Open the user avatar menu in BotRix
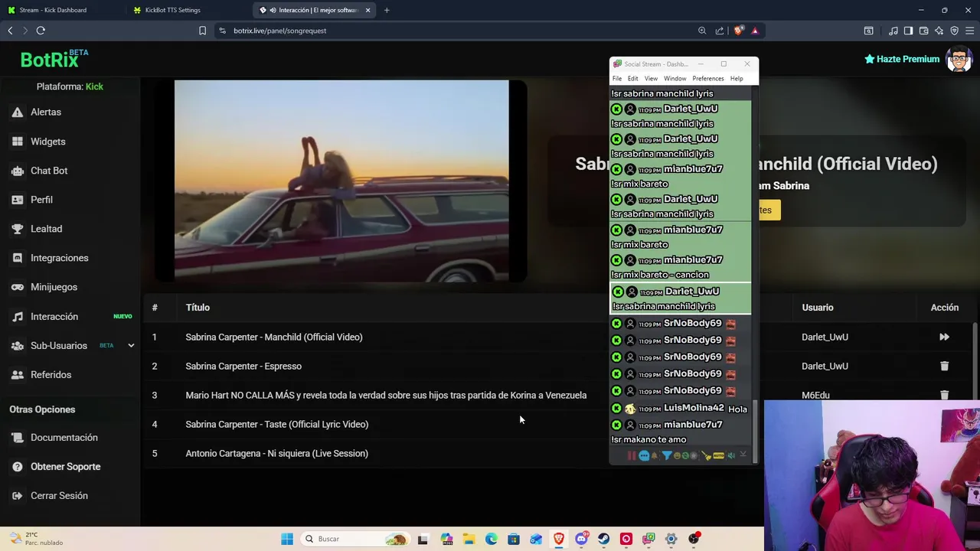Image resolution: width=980 pixels, height=551 pixels. (x=959, y=59)
